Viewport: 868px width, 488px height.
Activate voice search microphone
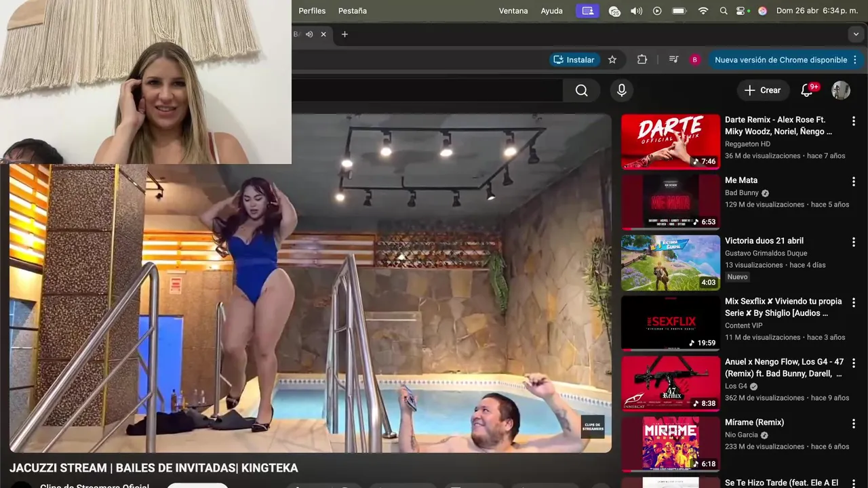(621, 90)
